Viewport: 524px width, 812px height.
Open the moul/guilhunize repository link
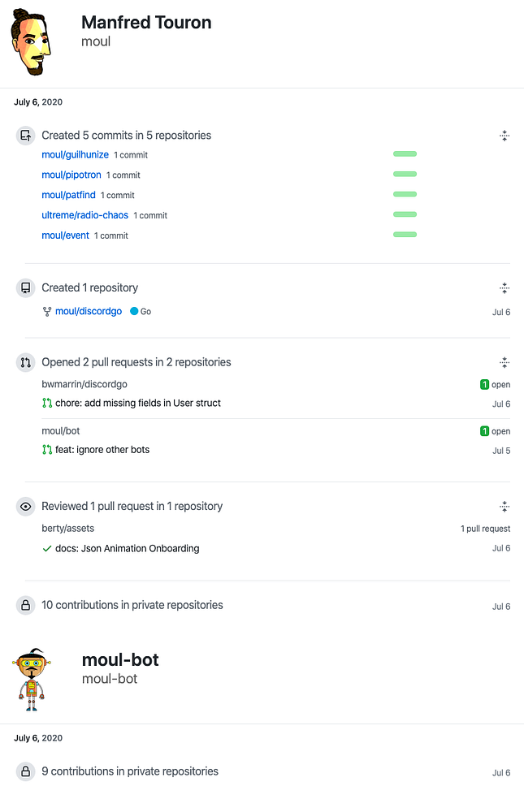pyautogui.click(x=75, y=154)
